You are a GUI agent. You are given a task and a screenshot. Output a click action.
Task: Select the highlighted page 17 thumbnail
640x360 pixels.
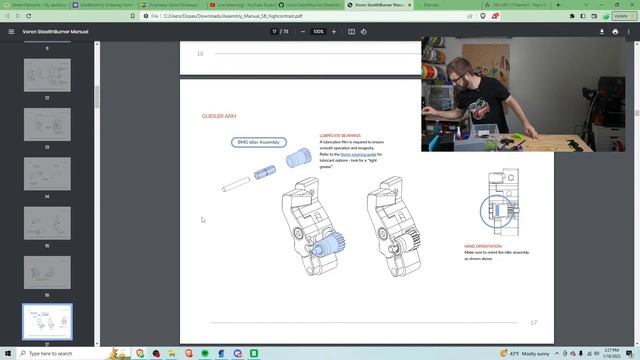coord(47,322)
